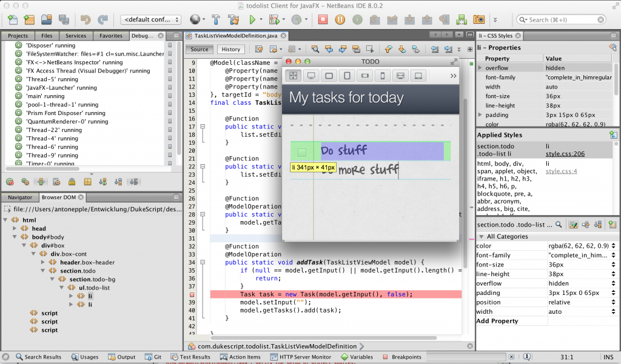Click the code editor horizontal scrollbar
Screen dimensions: 621x364
[324, 339]
